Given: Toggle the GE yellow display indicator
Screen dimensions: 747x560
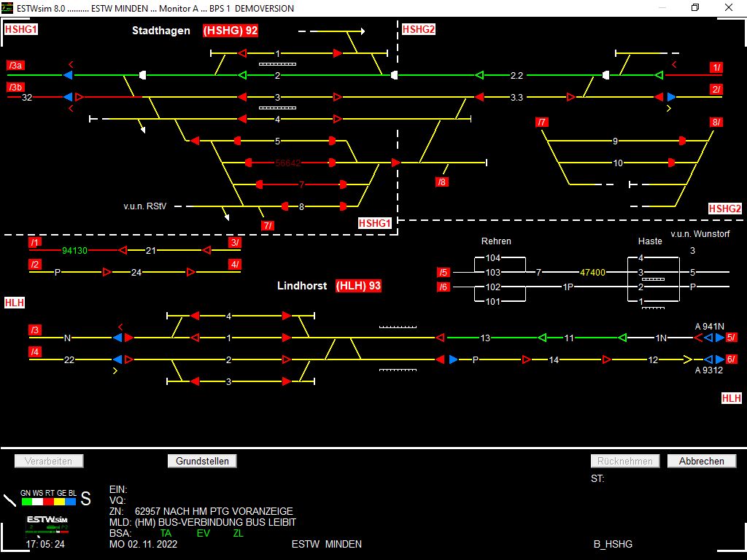Looking at the screenshot, I should (59, 501).
